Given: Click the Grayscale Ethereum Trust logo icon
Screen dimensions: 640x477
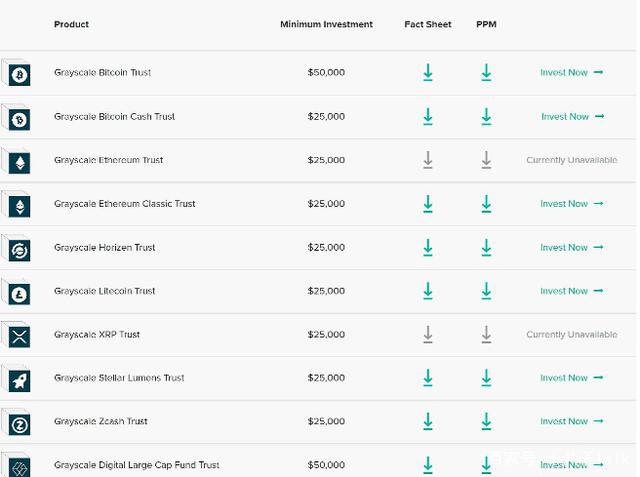Looking at the screenshot, I should point(19,162).
